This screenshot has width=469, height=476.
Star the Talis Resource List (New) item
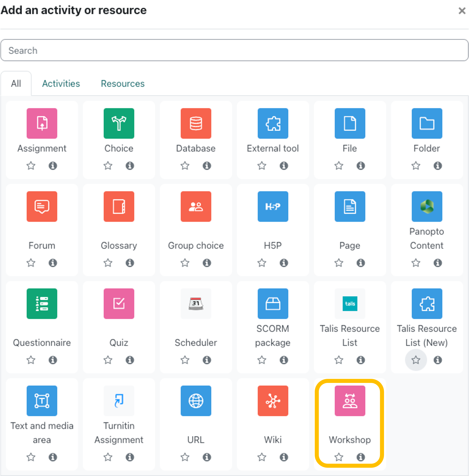(x=416, y=360)
